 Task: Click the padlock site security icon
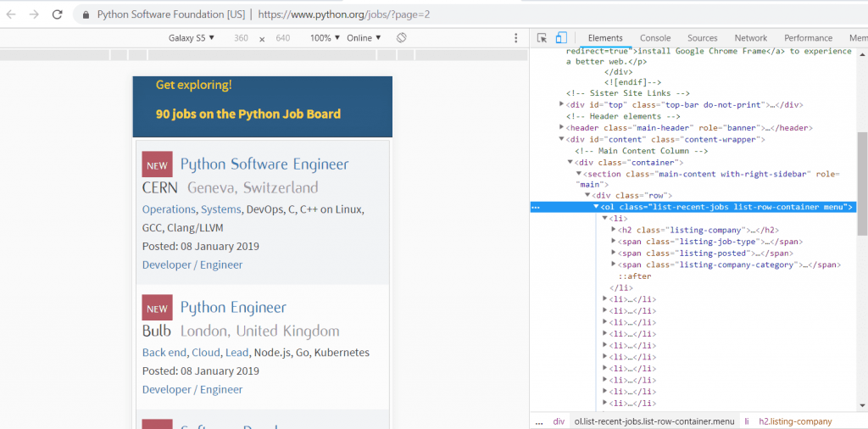[86, 15]
